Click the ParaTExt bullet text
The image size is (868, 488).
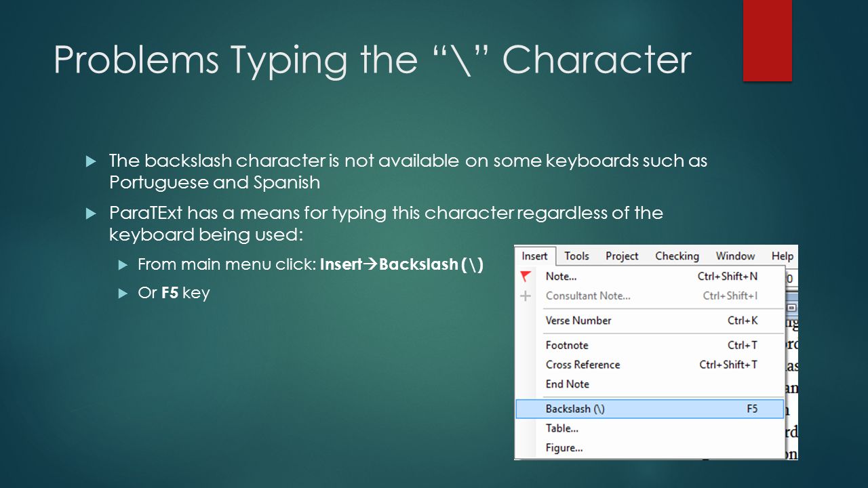385,224
